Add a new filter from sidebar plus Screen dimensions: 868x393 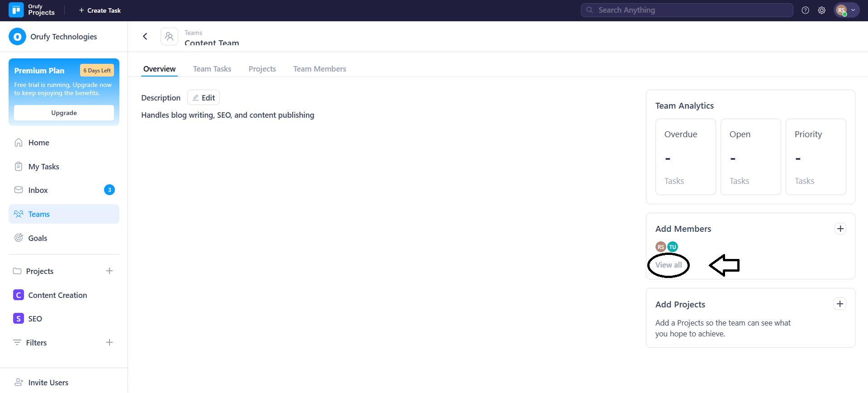click(109, 342)
